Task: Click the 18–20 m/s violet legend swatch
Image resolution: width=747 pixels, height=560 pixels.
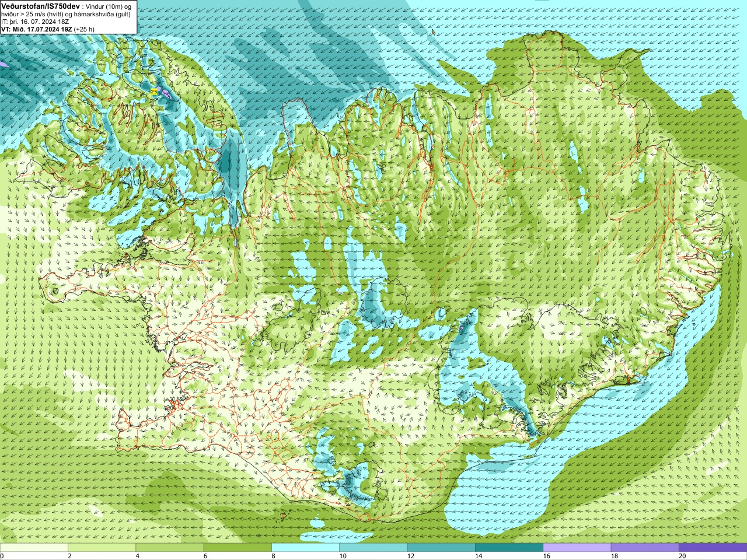Action: [x=645, y=548]
